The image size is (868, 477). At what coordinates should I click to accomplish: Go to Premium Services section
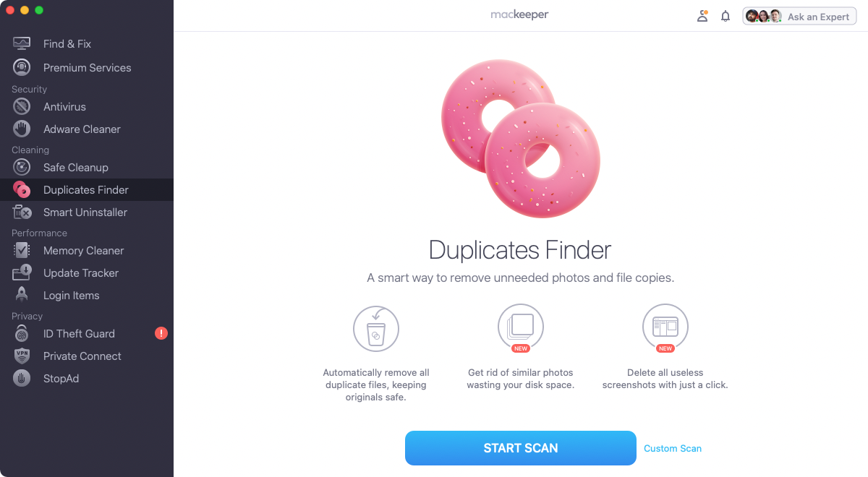(87, 67)
